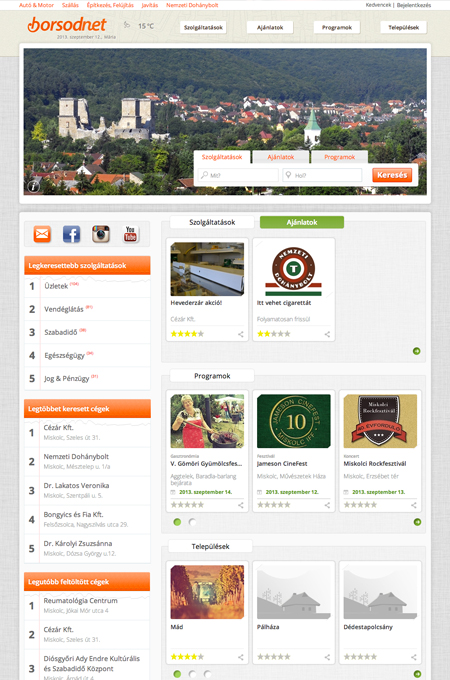The image size is (450, 680).
Task: Open the email envelope icon
Action: (42, 234)
